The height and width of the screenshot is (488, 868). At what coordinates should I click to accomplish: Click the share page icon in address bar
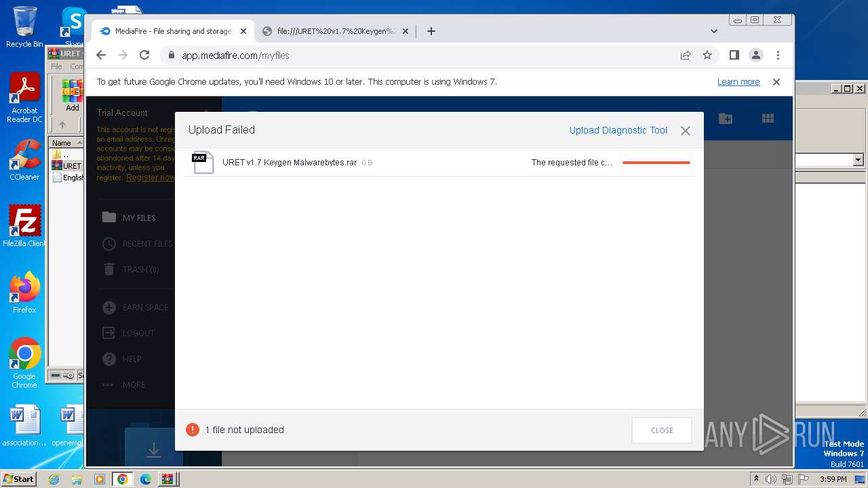(x=686, y=55)
